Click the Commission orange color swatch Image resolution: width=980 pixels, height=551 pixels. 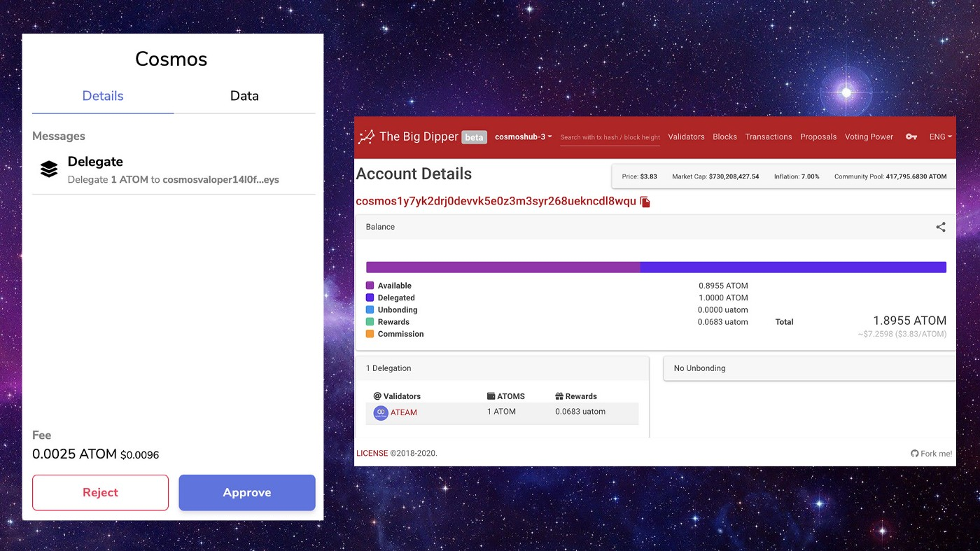(370, 334)
